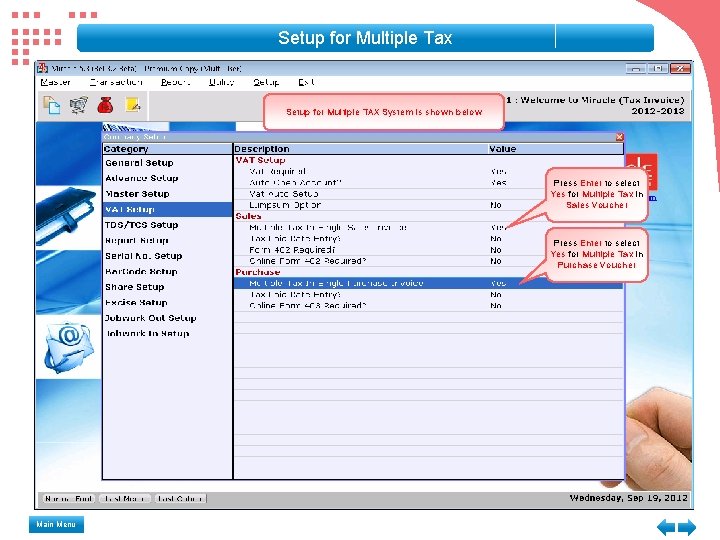Click the Main Menu button

(x=56, y=524)
